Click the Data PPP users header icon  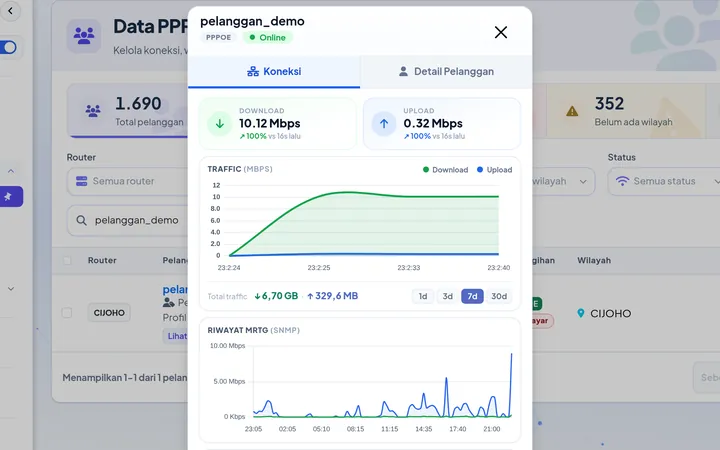[x=84, y=36]
